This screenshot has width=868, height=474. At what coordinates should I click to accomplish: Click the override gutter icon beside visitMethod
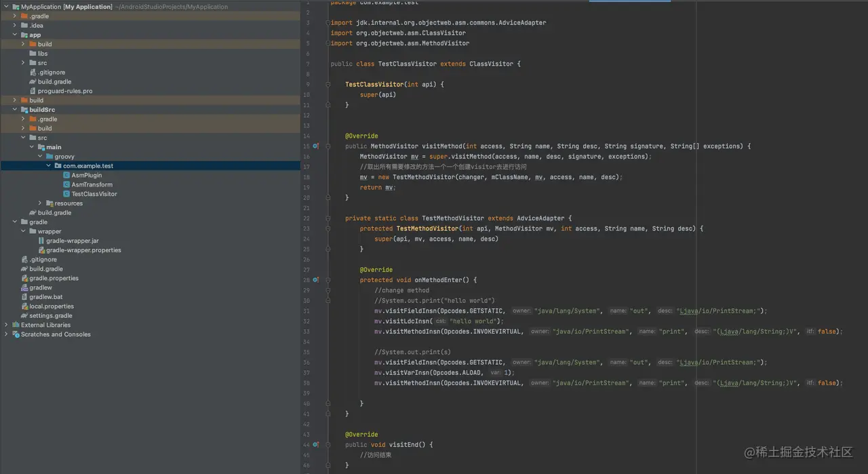point(315,146)
